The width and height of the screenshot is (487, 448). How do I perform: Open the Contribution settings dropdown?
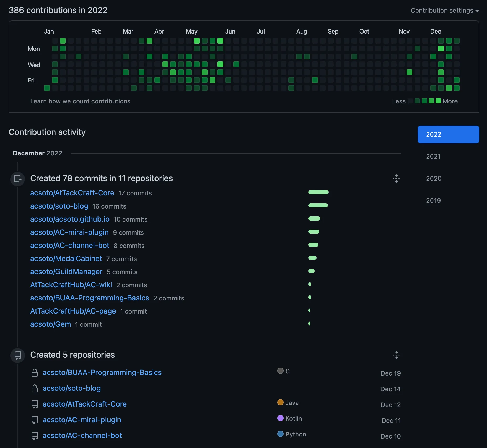(x=445, y=11)
